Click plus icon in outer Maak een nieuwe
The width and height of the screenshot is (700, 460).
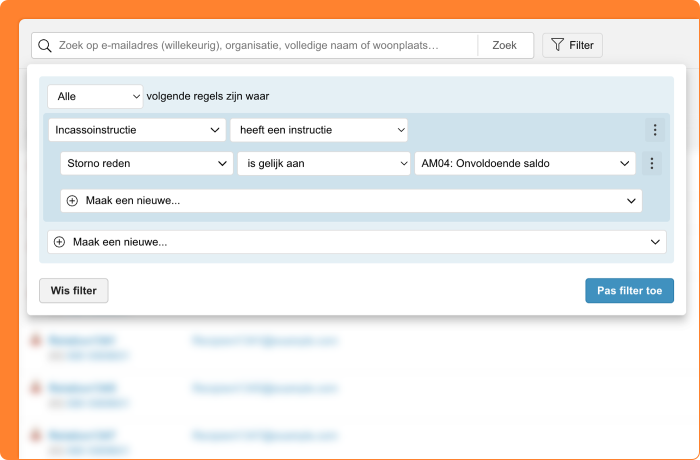pos(59,242)
